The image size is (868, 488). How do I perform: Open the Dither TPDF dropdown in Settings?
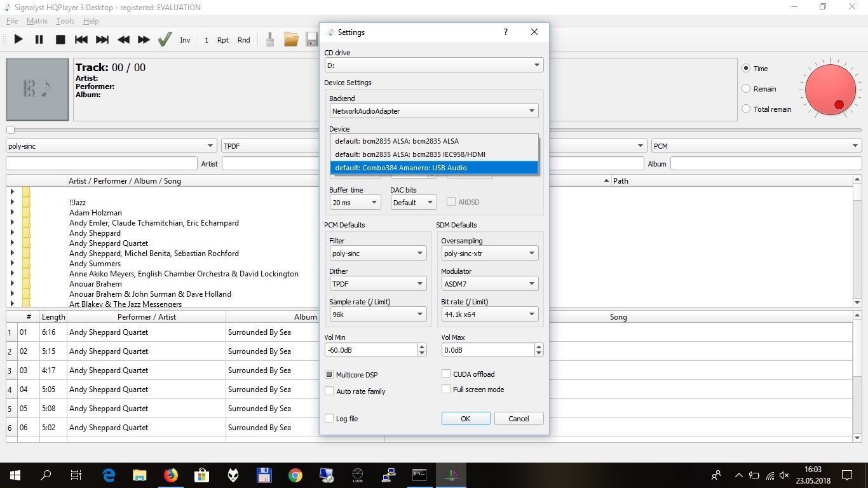[x=377, y=283]
